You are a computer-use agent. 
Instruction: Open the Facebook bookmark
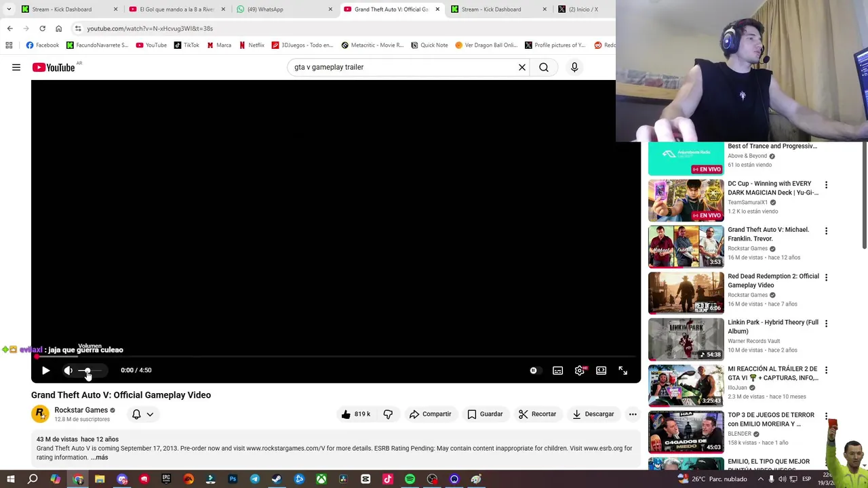point(42,45)
